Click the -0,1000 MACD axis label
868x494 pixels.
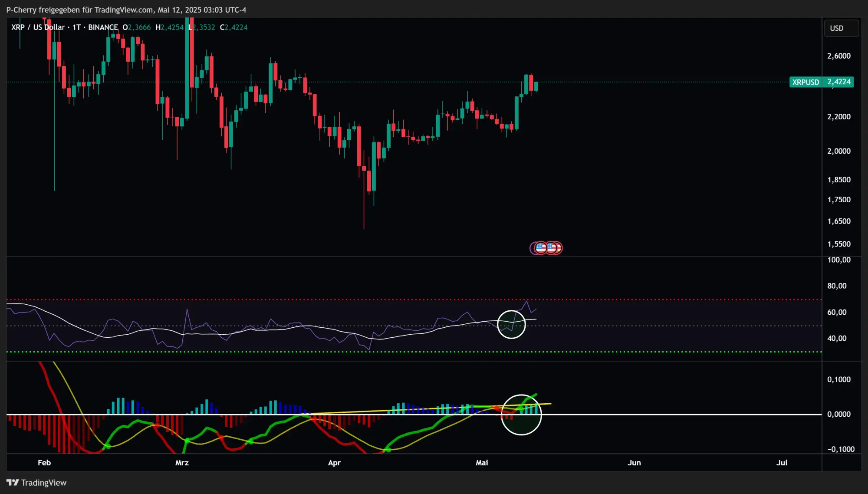pos(840,449)
